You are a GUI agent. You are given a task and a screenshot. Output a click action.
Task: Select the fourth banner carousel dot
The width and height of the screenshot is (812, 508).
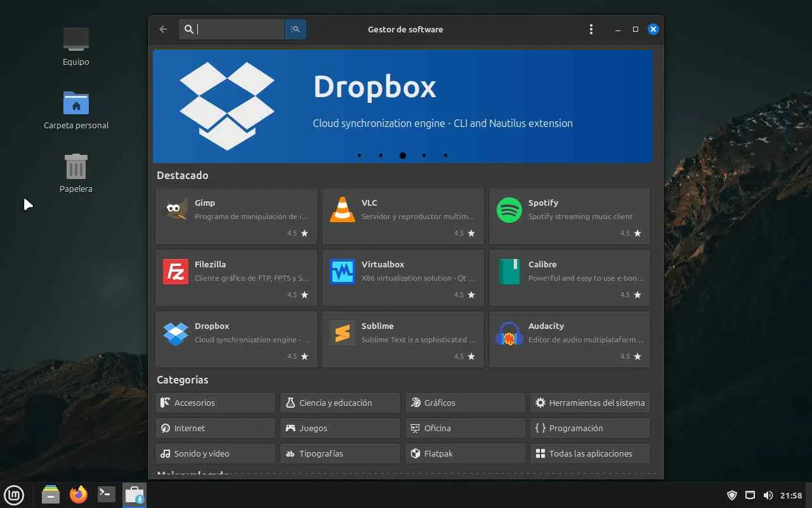coord(424,155)
